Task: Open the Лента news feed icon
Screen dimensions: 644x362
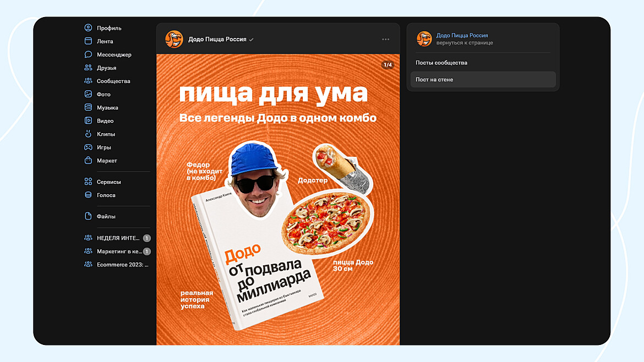Action: pyautogui.click(x=88, y=41)
